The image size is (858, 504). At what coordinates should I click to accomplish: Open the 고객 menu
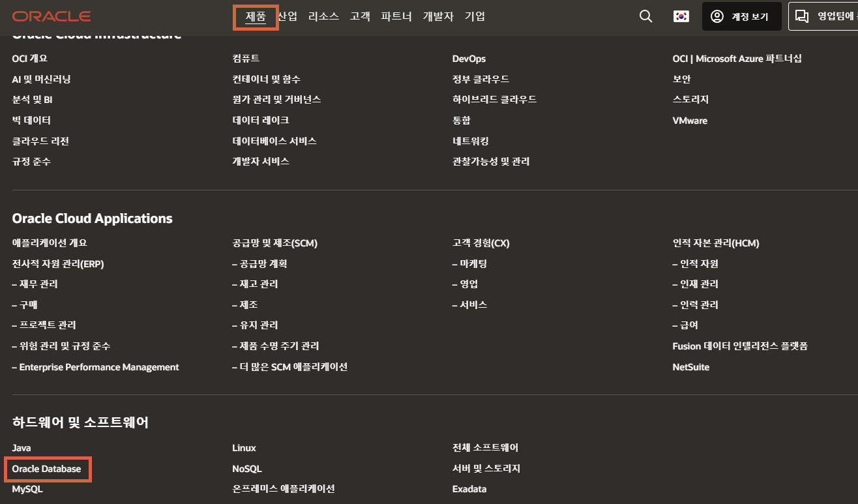coord(360,16)
